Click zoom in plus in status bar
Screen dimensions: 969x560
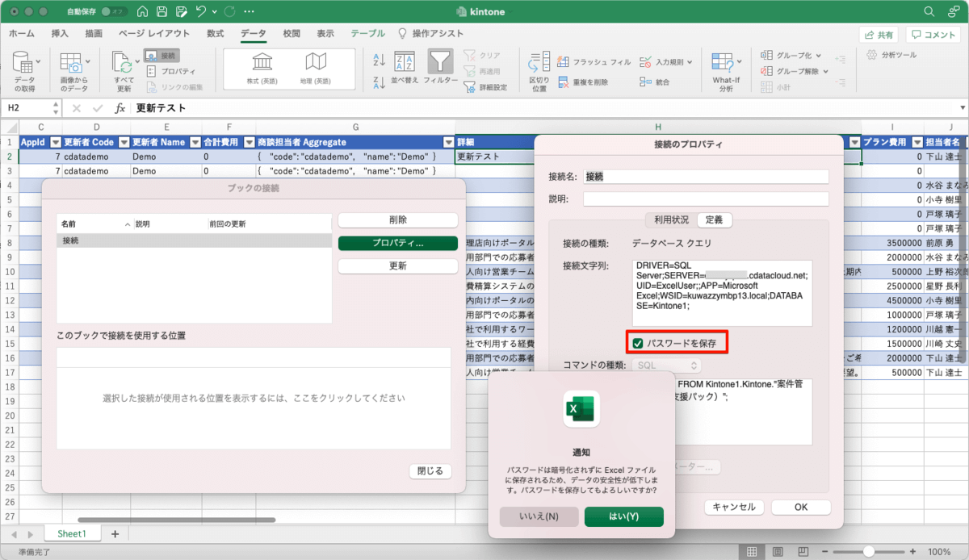point(912,552)
